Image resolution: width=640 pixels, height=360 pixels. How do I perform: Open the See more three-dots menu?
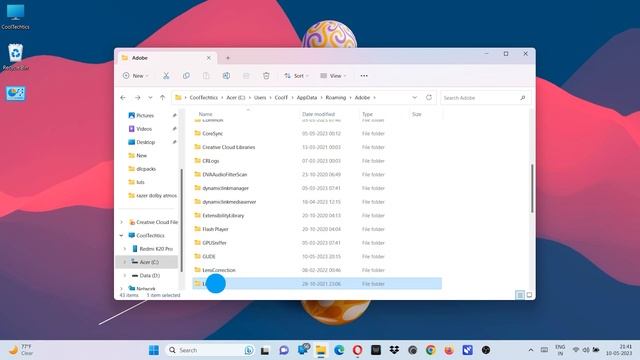[x=364, y=76]
